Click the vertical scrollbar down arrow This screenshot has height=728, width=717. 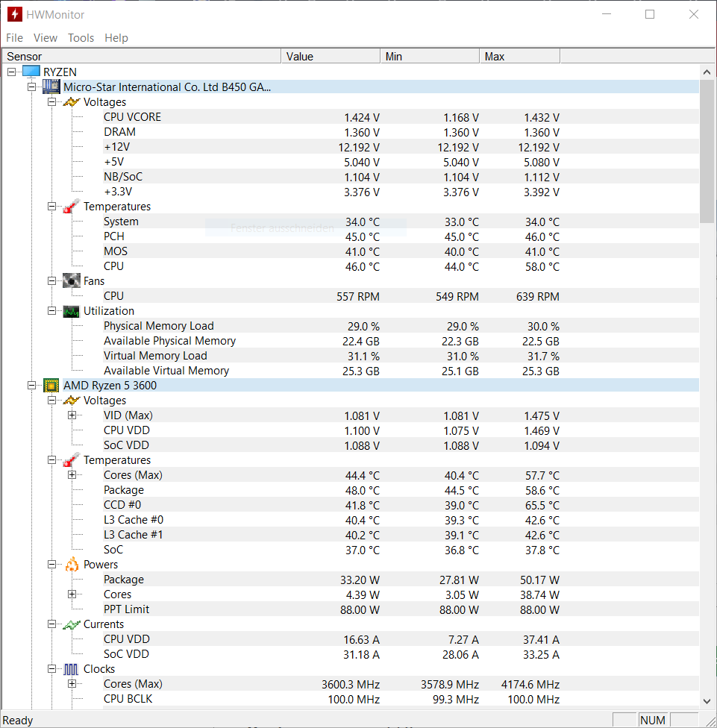coord(707,700)
